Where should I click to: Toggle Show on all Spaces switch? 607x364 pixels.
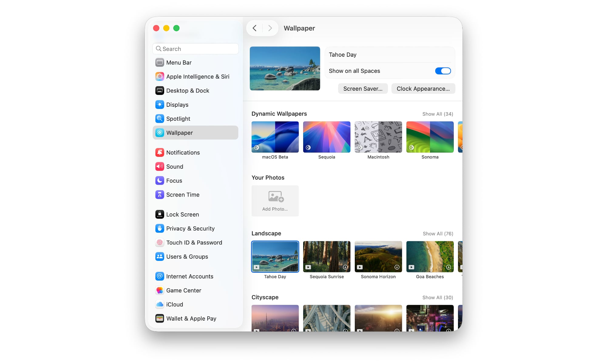(x=443, y=71)
